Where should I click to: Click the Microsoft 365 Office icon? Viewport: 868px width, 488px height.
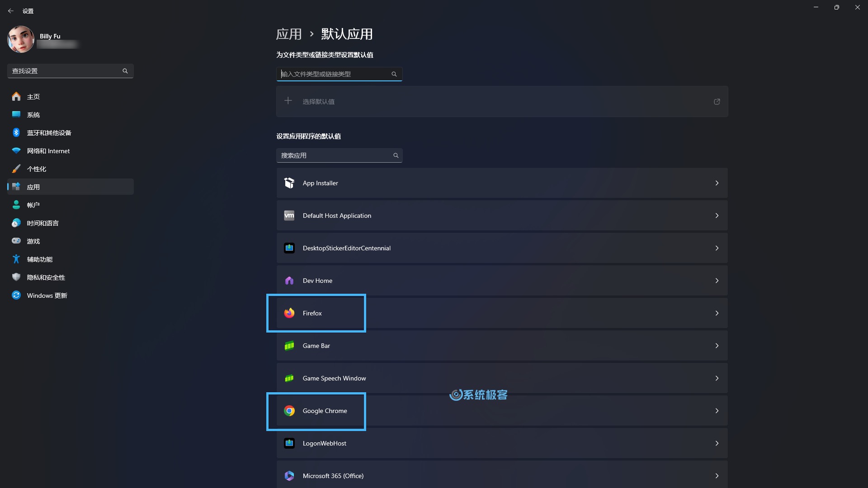coord(288,475)
